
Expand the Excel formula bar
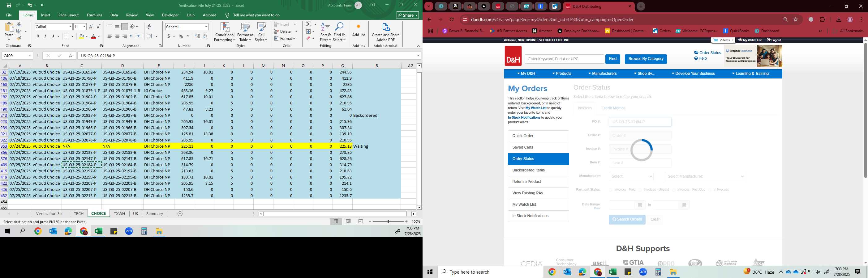418,56
